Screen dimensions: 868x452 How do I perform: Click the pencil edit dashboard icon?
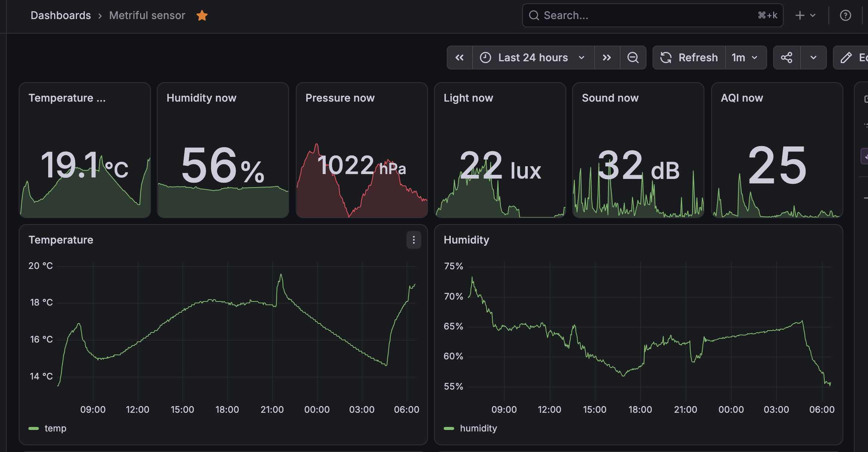point(846,58)
